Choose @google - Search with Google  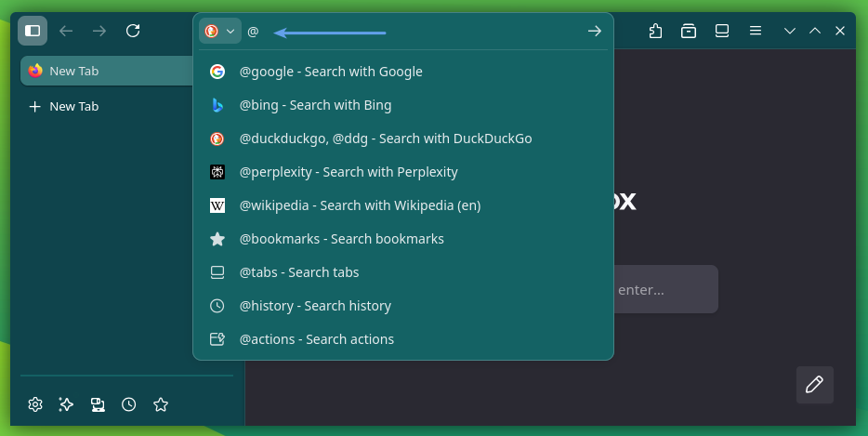pos(331,72)
